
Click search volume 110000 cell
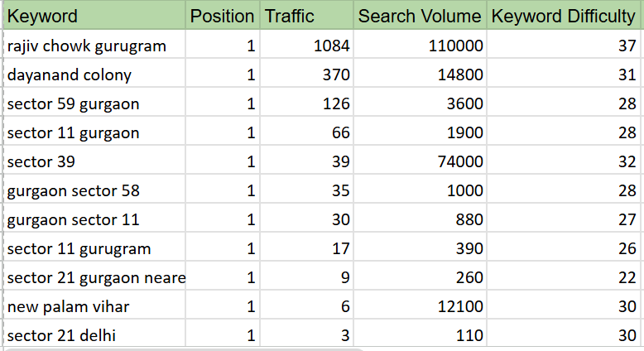pos(421,45)
